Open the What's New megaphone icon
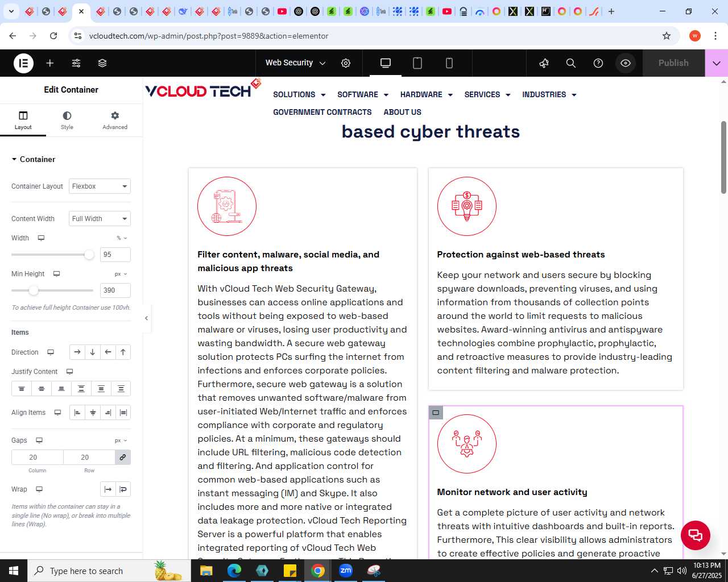Screen dimensions: 728x582 [x=544, y=63]
